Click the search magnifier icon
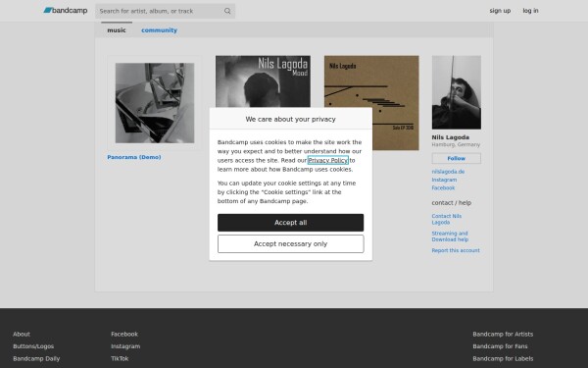 coord(227,11)
